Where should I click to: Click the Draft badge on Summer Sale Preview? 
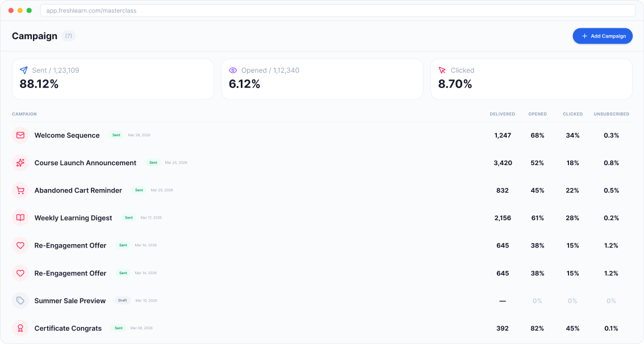click(122, 300)
